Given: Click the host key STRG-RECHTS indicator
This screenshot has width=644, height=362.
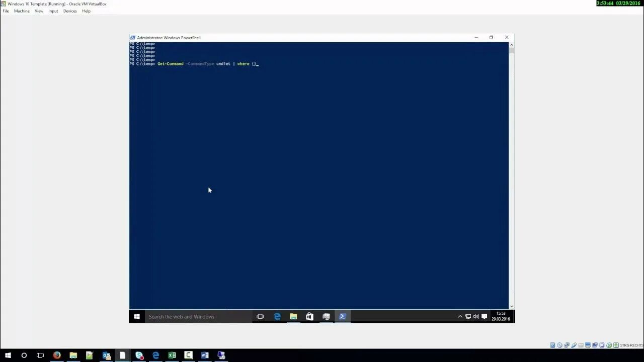Looking at the screenshot, I should click(631, 345).
